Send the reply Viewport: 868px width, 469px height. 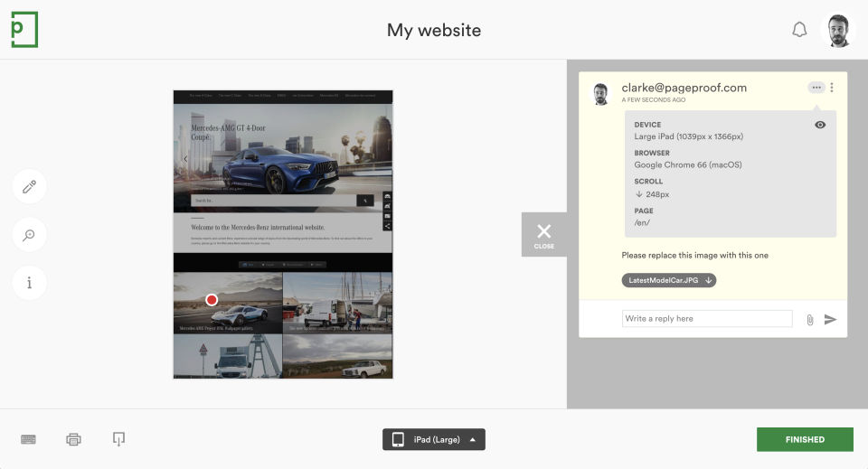click(x=830, y=319)
